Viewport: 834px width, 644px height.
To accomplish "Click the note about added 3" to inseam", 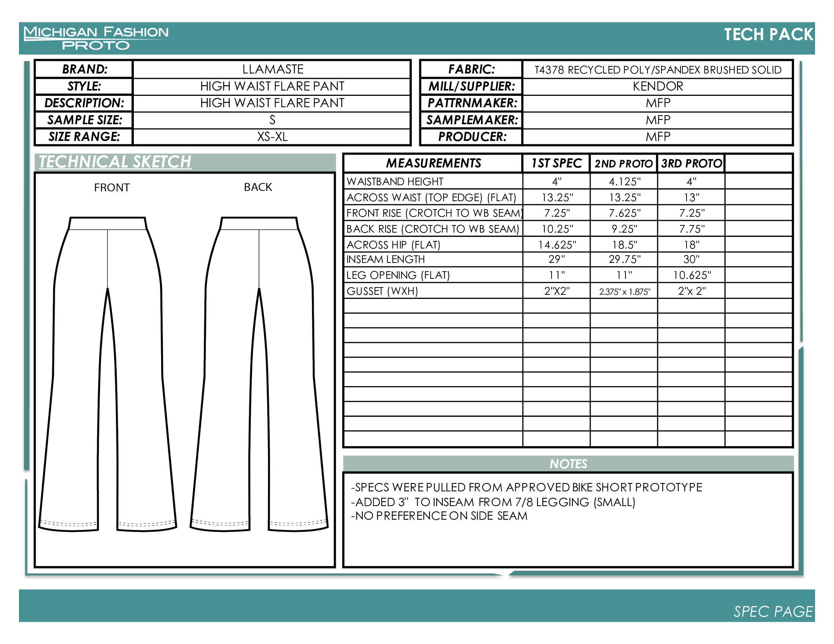I will (493, 502).
